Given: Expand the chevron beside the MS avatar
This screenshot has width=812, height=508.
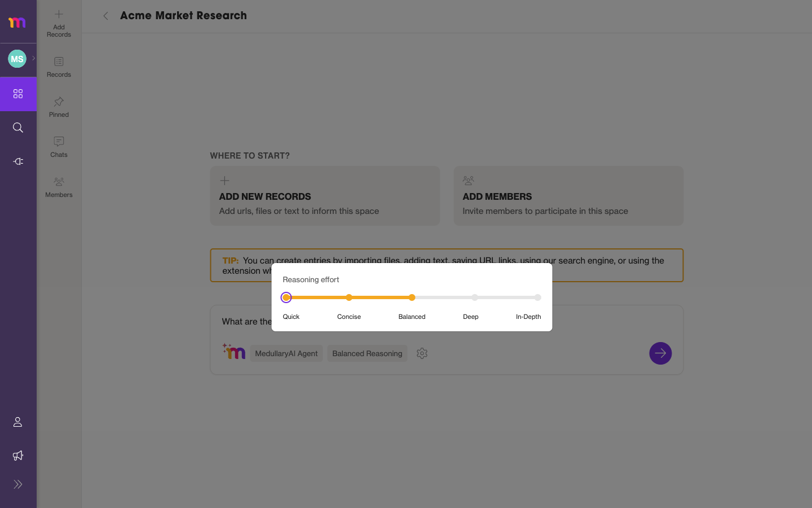Looking at the screenshot, I should tap(33, 58).
